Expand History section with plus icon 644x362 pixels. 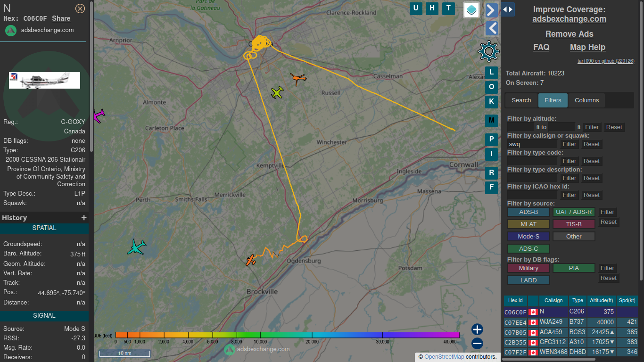pos(84,218)
